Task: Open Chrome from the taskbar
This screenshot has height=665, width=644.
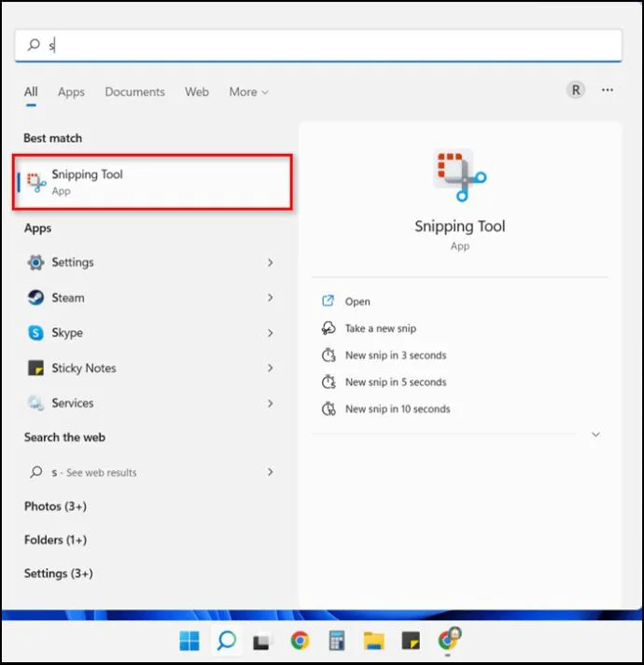Action: coord(300,640)
